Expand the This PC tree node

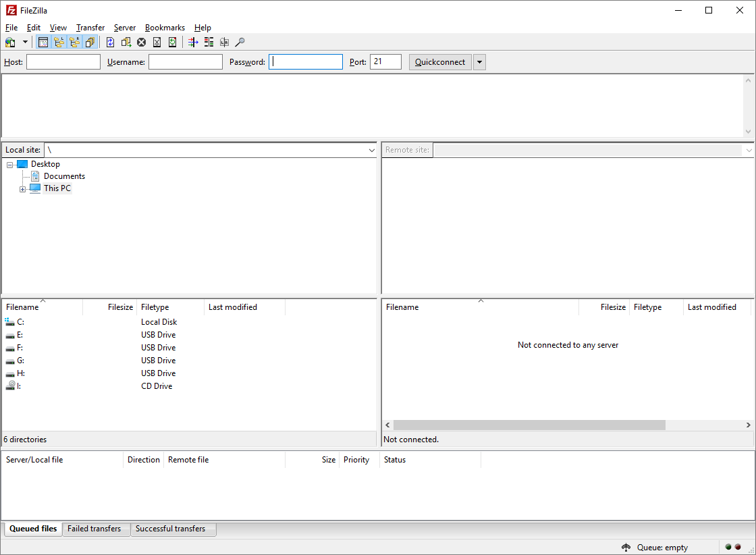click(x=21, y=188)
